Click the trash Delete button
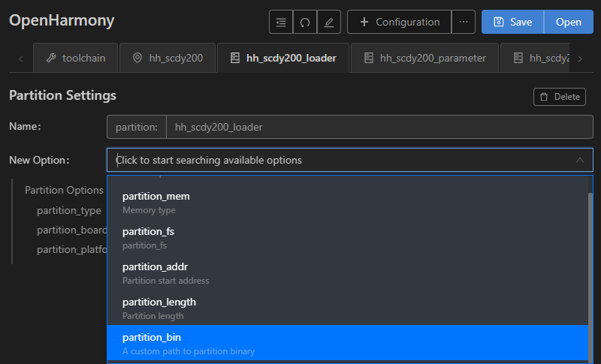 click(x=560, y=97)
